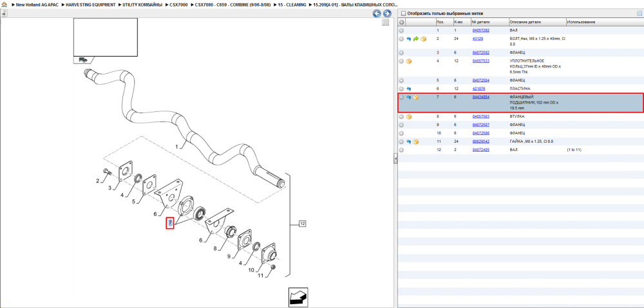Click the truck icon under the thumbnail box
Image resolution: width=644 pixels, height=308 pixels.
click(83, 59)
